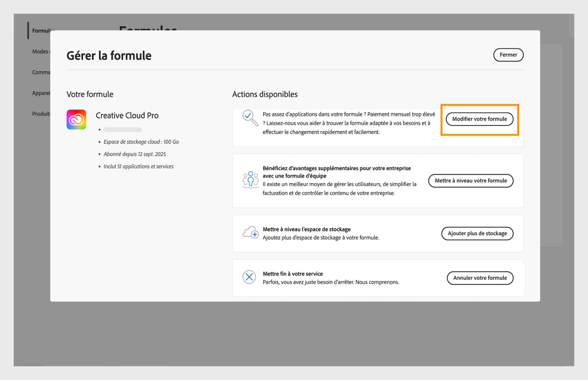This screenshot has height=380, width=588.
Task: Click the blue X cancel service icon
Action: 249,277
